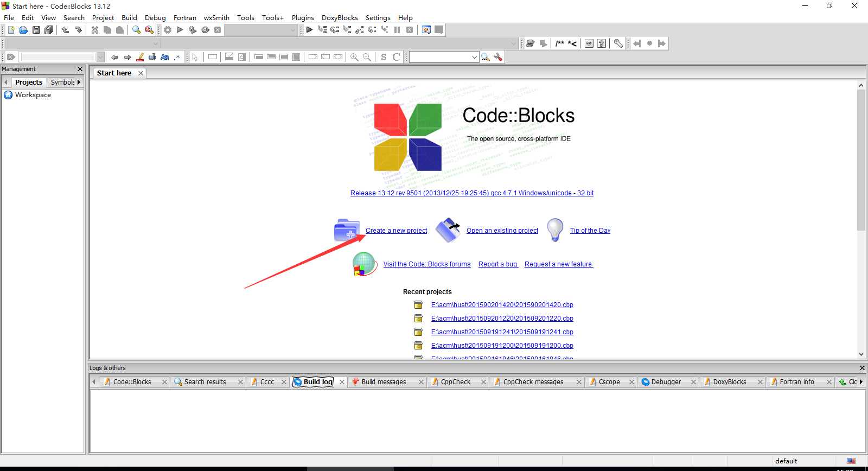868x471 pixels.
Task: Click the Redo toolbar icon
Action: (78, 30)
